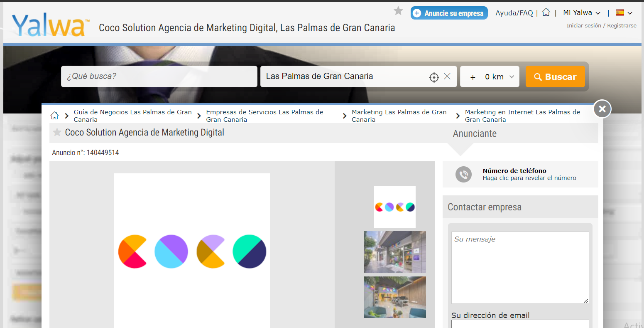Focus the ¿Qué busca? search field

pyautogui.click(x=159, y=76)
